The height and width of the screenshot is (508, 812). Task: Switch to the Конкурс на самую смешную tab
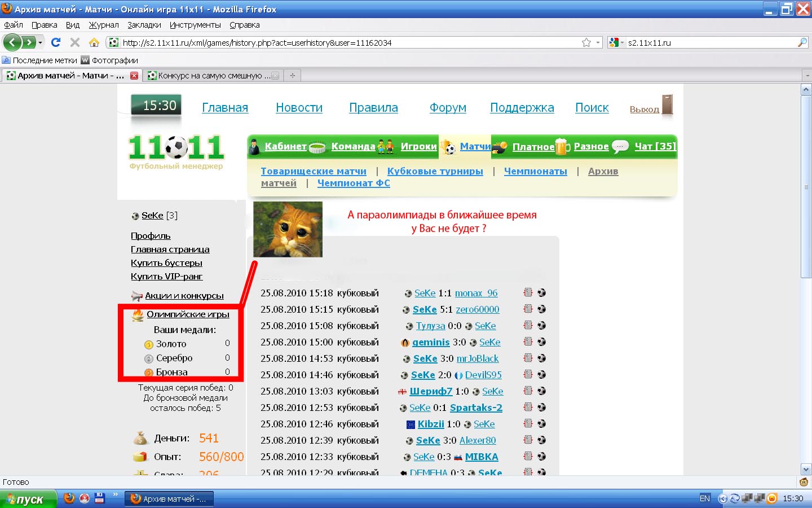coord(210,76)
